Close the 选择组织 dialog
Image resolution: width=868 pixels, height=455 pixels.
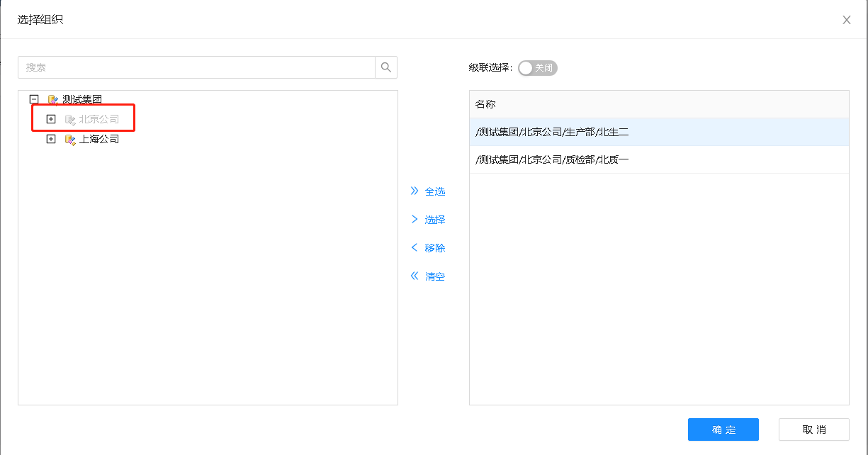[x=846, y=20]
